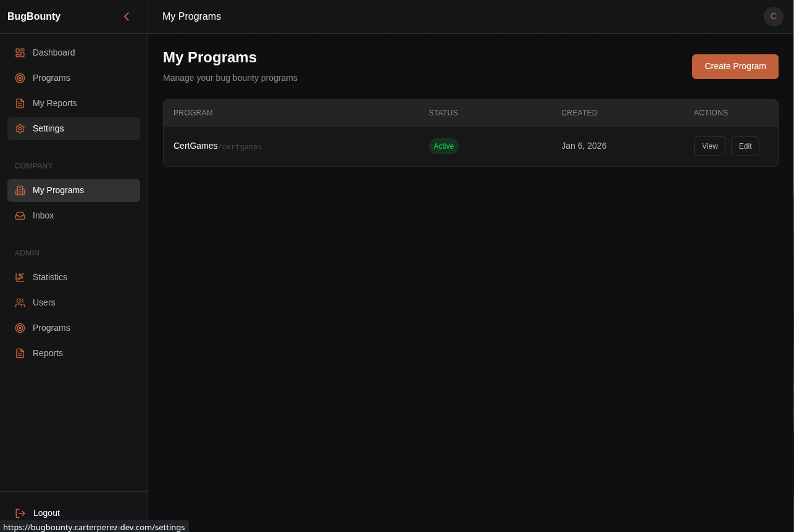
Task: Click the BugBounty logo text
Action: 34,17
